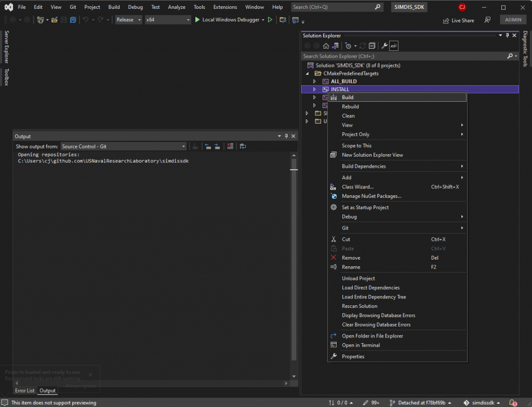532x407 pixels.
Task: Click the Pending Changes Filter clock icon
Action: [x=348, y=46]
